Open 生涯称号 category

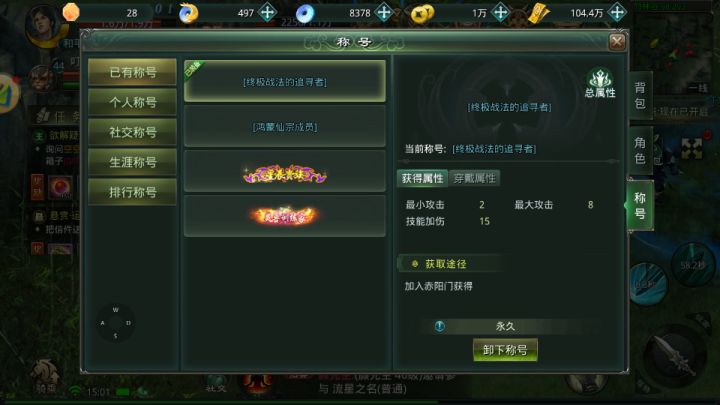pos(132,162)
